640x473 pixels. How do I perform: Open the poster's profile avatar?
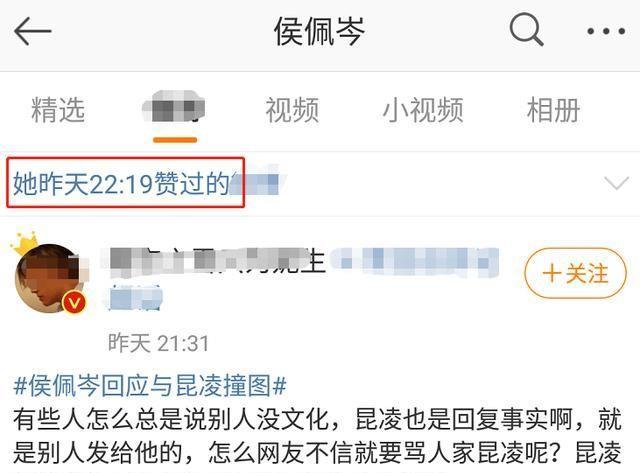[x=49, y=279]
